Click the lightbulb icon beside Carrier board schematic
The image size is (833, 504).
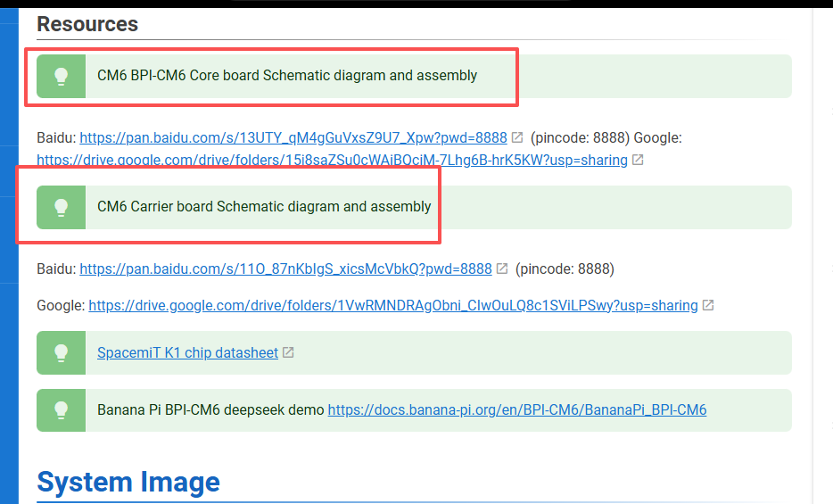point(61,207)
